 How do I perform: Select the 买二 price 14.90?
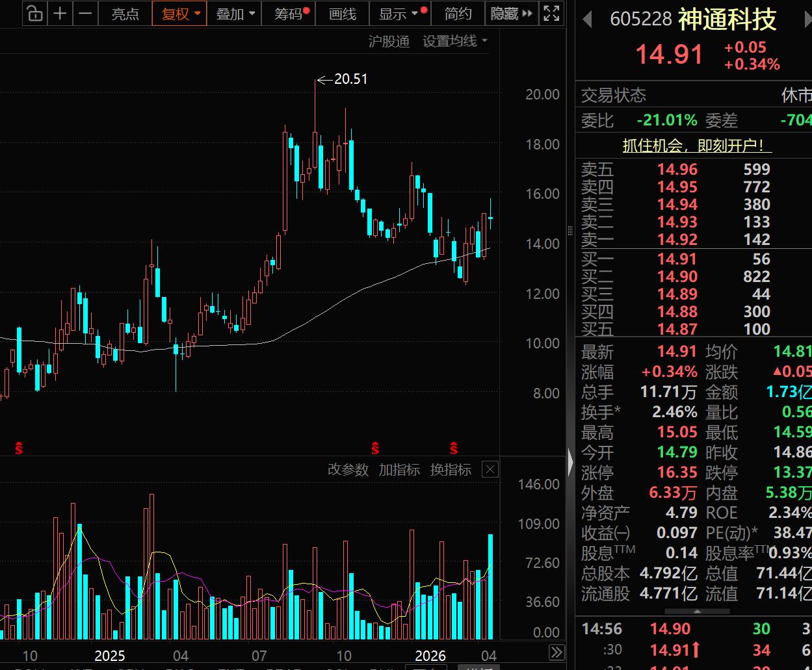coord(677,277)
